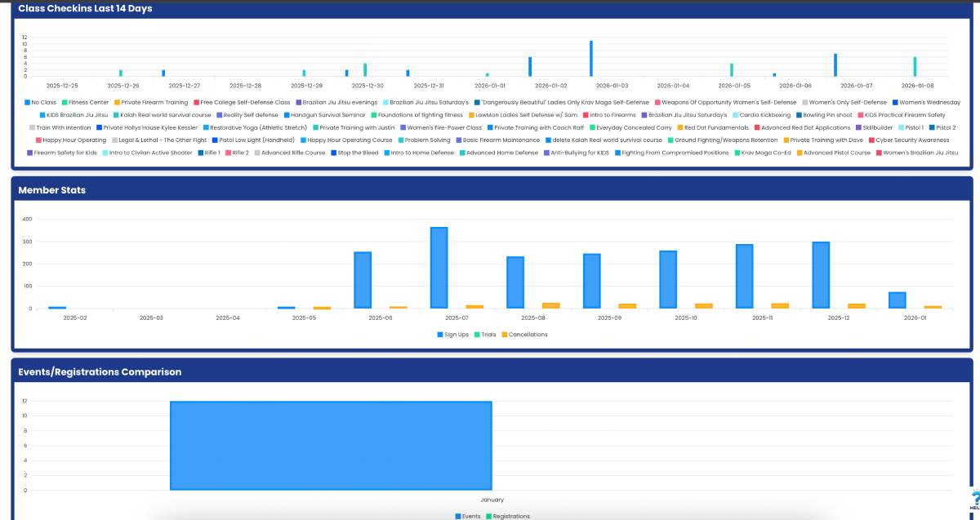Toggle Trials series in Member Stats legend

485,334
